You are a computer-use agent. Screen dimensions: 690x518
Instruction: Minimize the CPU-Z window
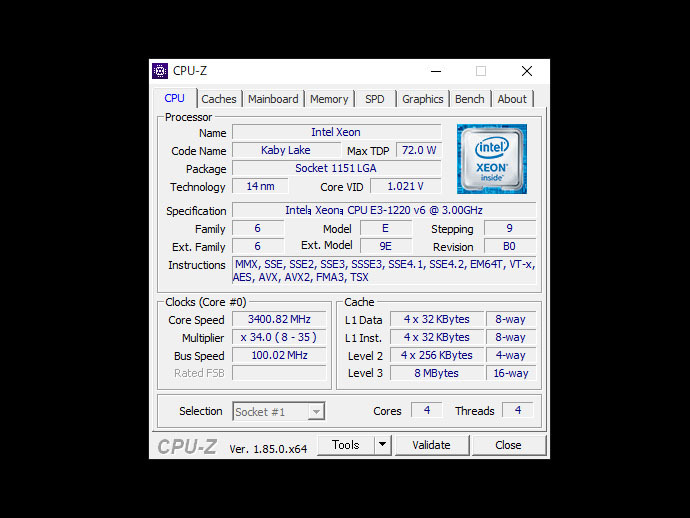[x=436, y=71]
